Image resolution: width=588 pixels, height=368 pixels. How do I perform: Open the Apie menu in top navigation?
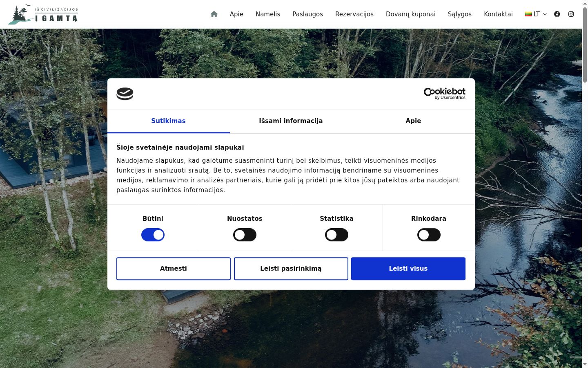(236, 14)
